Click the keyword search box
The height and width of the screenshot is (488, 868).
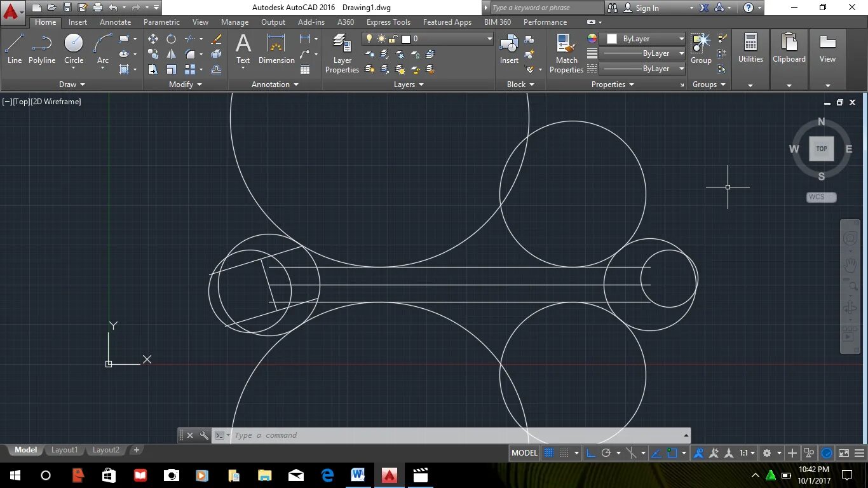(x=548, y=8)
